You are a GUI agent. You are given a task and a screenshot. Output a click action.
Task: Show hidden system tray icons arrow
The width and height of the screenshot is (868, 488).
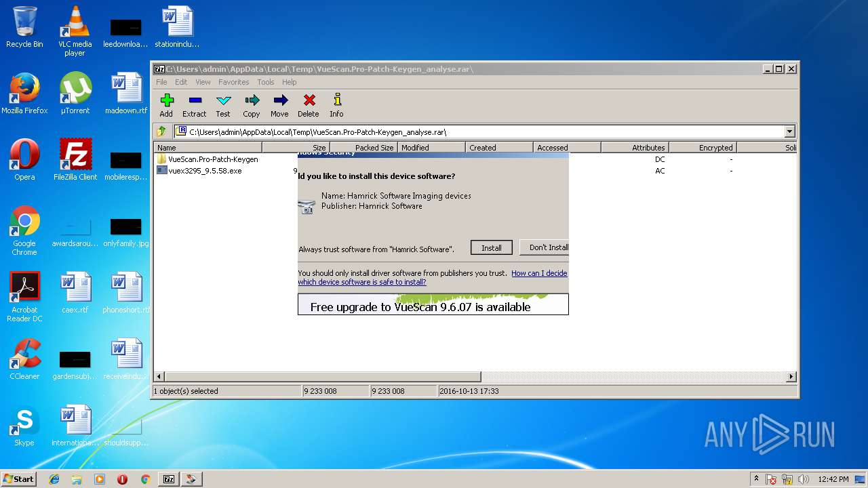757,479
